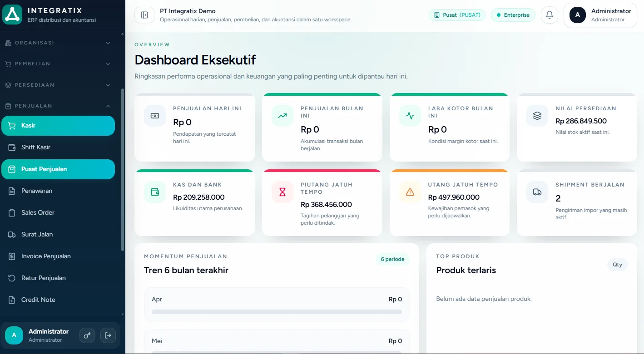Image resolution: width=644 pixels, height=354 pixels.
Task: Click the Dashboard Eksekutif heading
Action: click(x=195, y=60)
